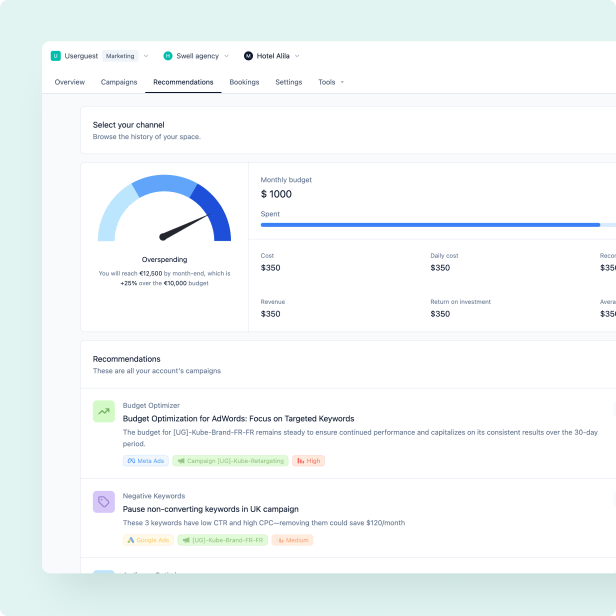This screenshot has height=616, width=616.
Task: Click the Meta Ads tag
Action: point(145,461)
